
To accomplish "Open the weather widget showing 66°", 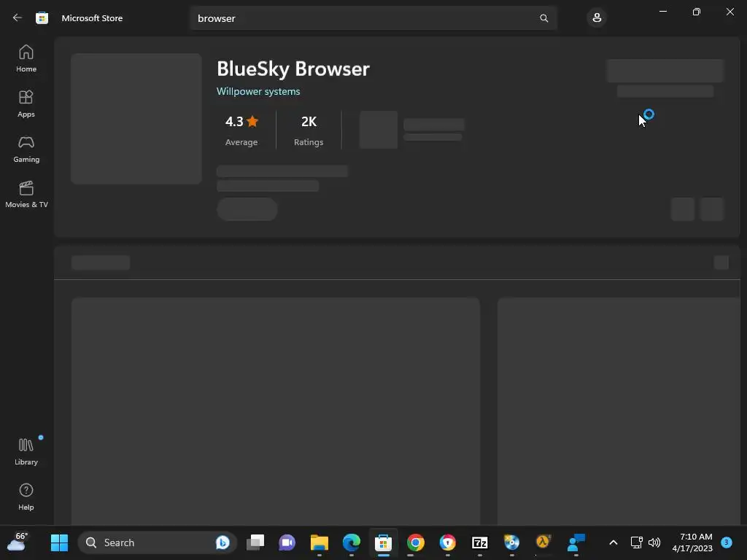I will coord(18,542).
